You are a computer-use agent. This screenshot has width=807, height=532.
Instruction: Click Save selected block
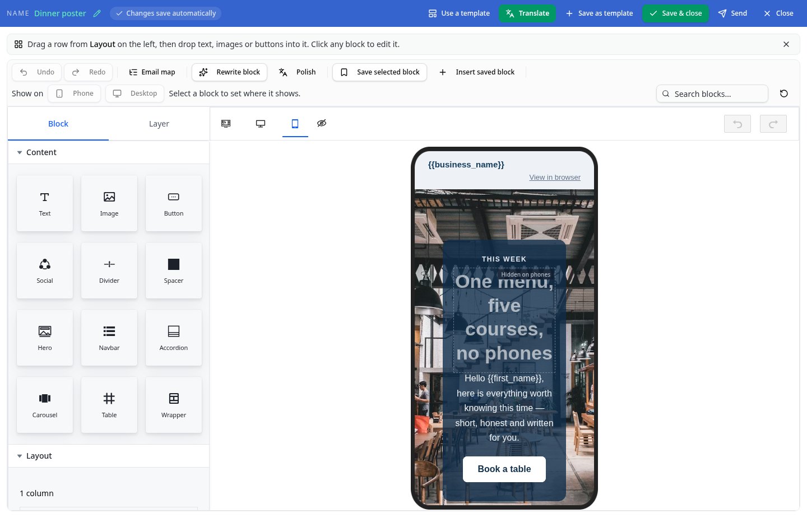point(380,72)
